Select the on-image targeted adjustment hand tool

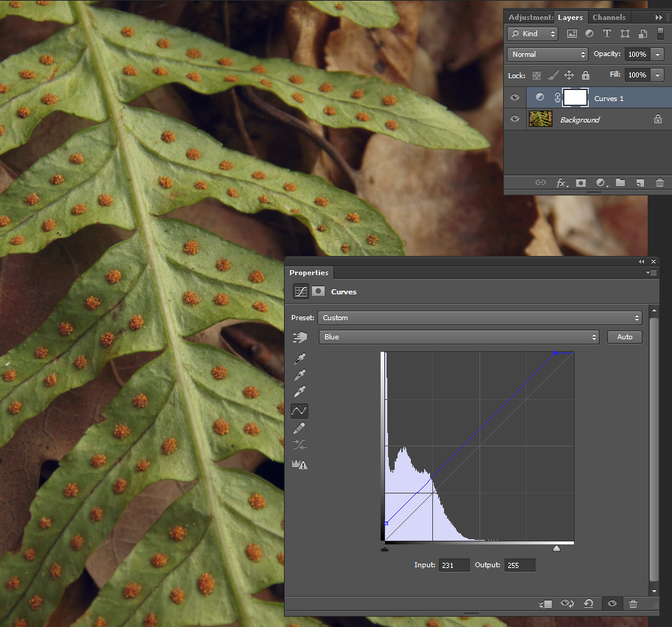point(299,337)
